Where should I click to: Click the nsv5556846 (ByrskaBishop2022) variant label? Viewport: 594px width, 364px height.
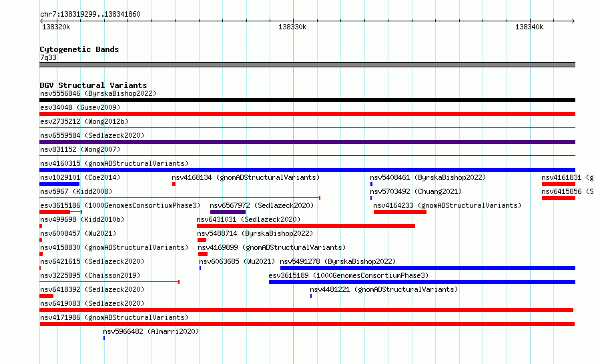pyautogui.click(x=98, y=93)
